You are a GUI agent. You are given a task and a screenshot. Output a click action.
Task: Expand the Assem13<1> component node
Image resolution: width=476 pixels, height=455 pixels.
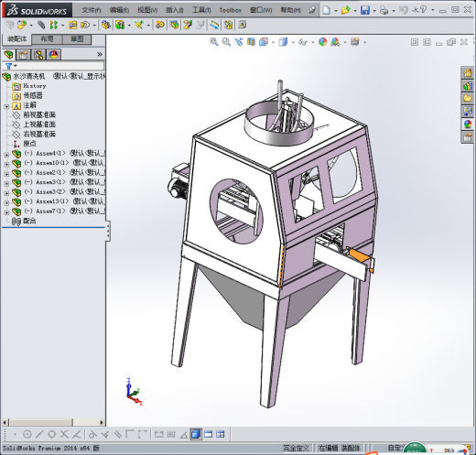6,202
